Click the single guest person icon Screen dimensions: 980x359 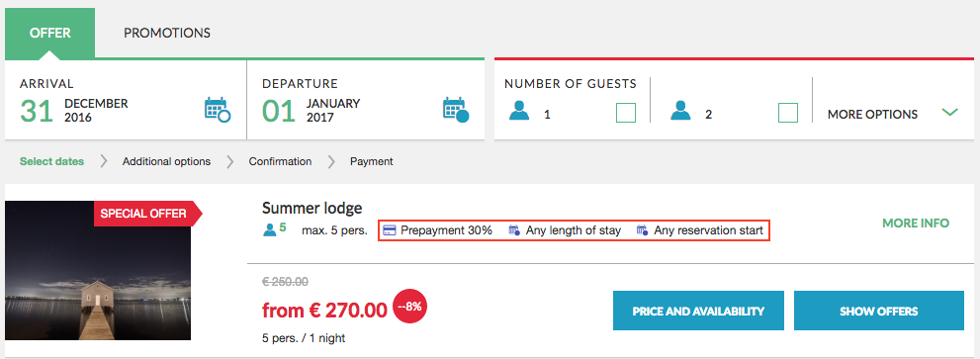(519, 111)
